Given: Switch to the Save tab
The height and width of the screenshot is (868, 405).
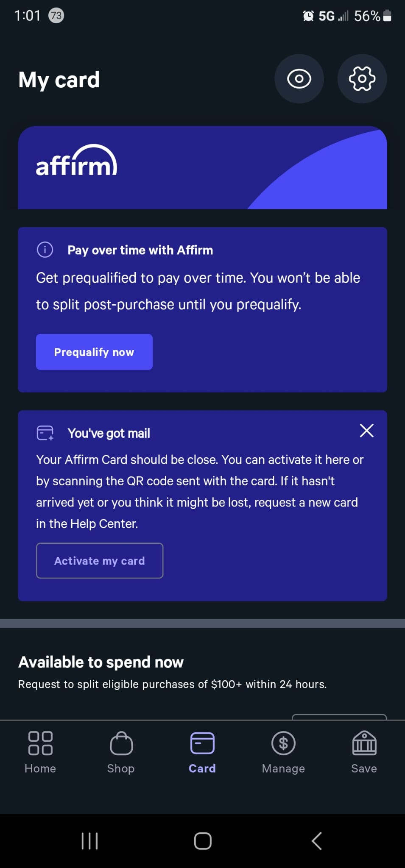Looking at the screenshot, I should [x=364, y=752].
